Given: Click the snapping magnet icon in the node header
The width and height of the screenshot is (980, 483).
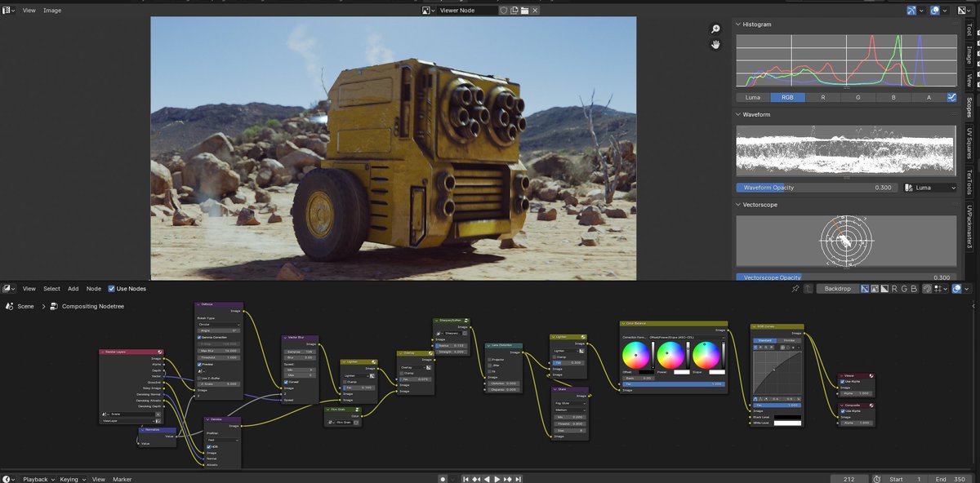Looking at the screenshot, I should tap(926, 288).
